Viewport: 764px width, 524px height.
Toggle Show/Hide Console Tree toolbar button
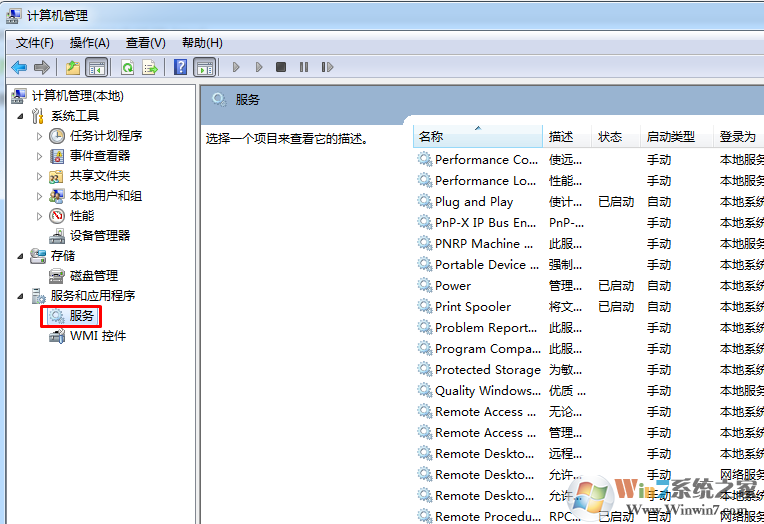[x=97, y=67]
